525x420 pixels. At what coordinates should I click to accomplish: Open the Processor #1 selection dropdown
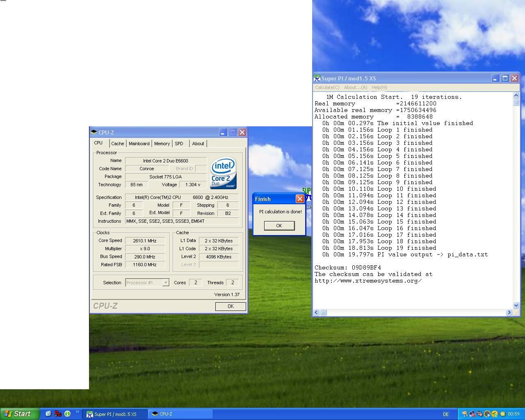click(x=147, y=283)
